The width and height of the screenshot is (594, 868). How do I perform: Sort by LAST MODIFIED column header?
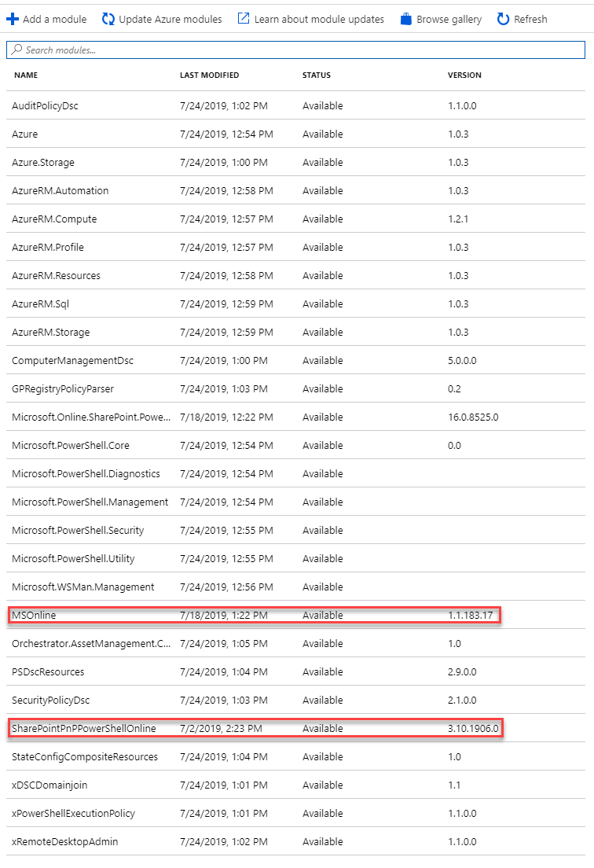pyautogui.click(x=210, y=75)
